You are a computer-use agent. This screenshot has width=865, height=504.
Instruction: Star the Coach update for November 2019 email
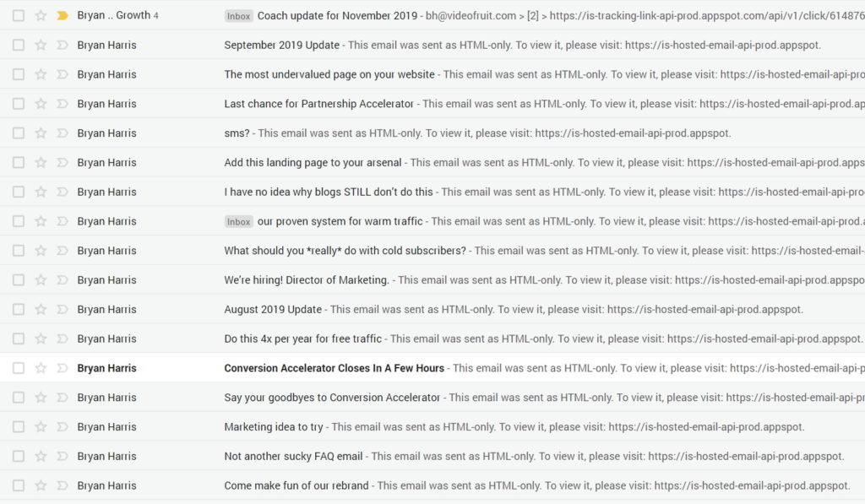41,15
